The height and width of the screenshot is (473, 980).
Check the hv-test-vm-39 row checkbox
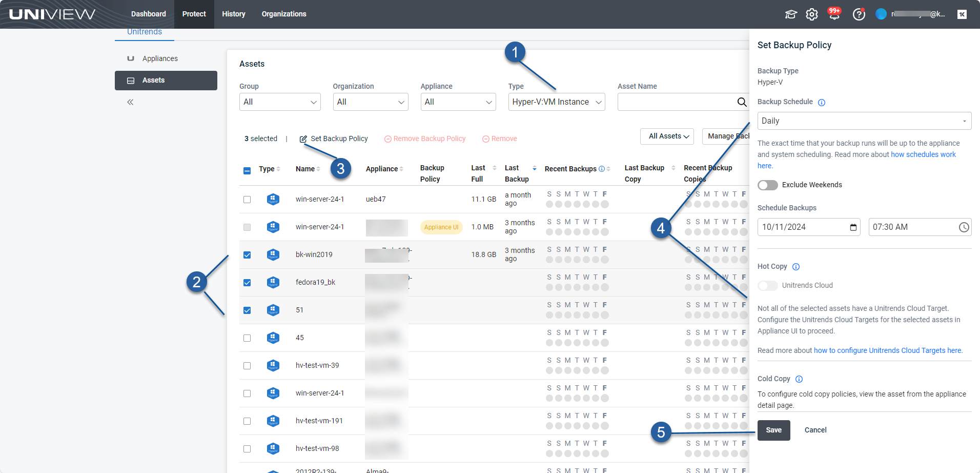(x=247, y=366)
